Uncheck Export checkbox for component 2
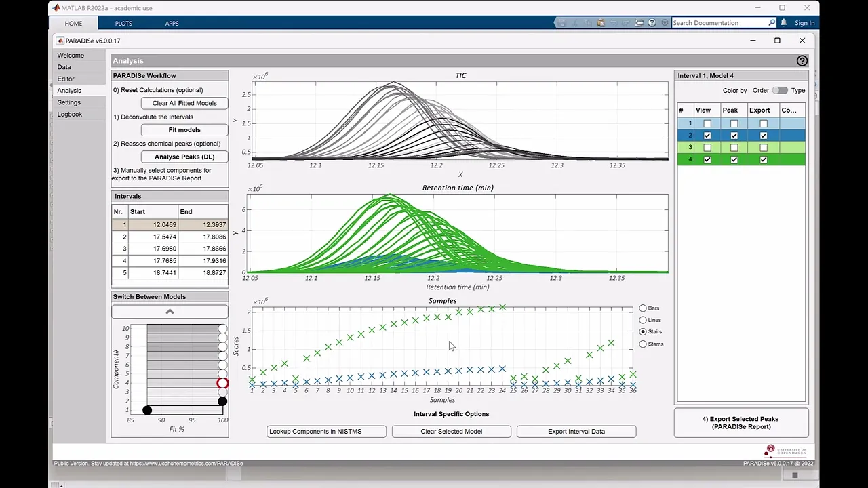The image size is (868, 488). point(764,136)
